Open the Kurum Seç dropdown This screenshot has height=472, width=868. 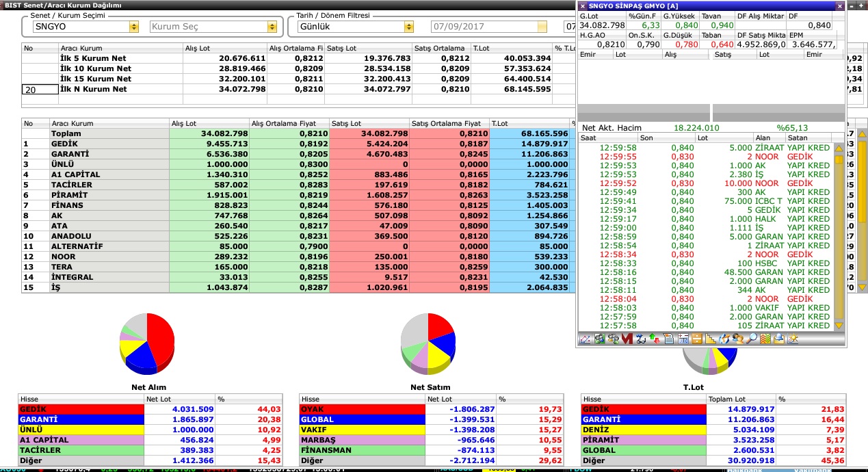tap(272, 27)
